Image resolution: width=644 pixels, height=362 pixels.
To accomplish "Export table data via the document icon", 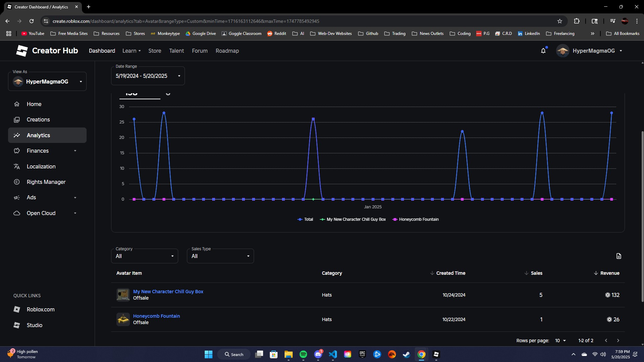I will click(x=619, y=256).
